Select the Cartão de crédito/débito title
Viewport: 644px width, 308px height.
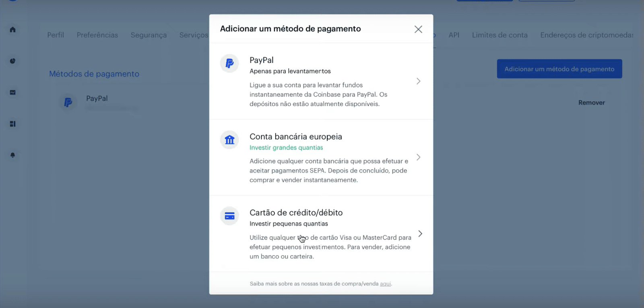[296, 213]
